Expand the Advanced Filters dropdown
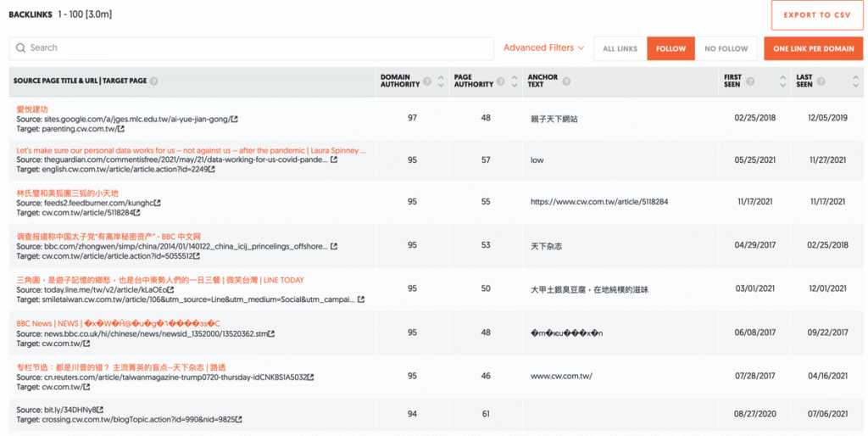 coord(543,48)
